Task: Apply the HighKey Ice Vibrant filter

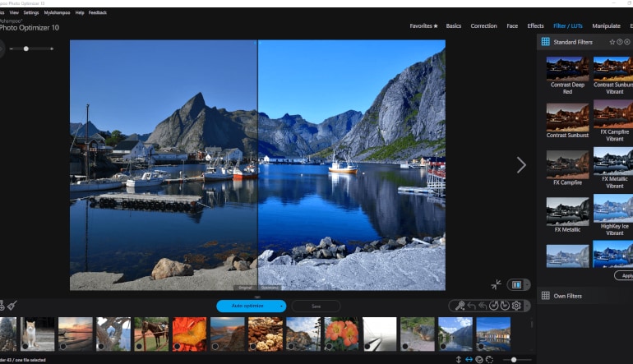Action: pyautogui.click(x=614, y=215)
